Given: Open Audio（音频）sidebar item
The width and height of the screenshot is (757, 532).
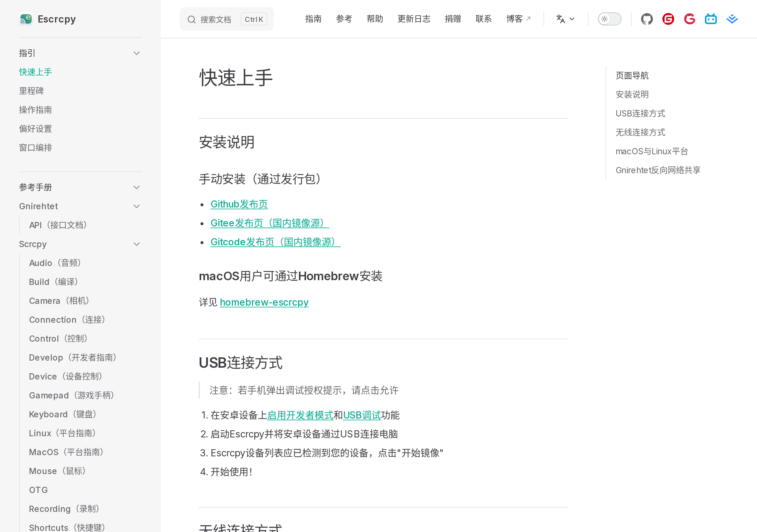Looking at the screenshot, I should (x=55, y=263).
